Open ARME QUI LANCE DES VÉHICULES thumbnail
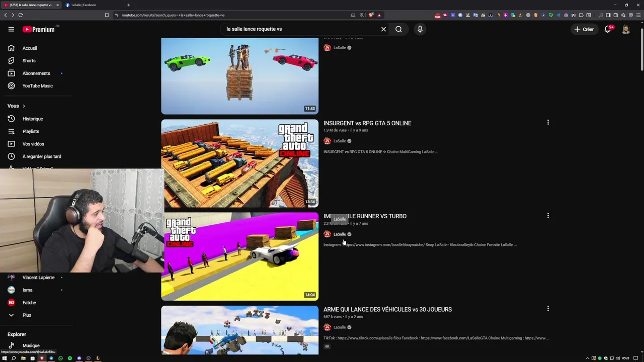Image resolution: width=644 pixels, height=362 pixels. 239,330
